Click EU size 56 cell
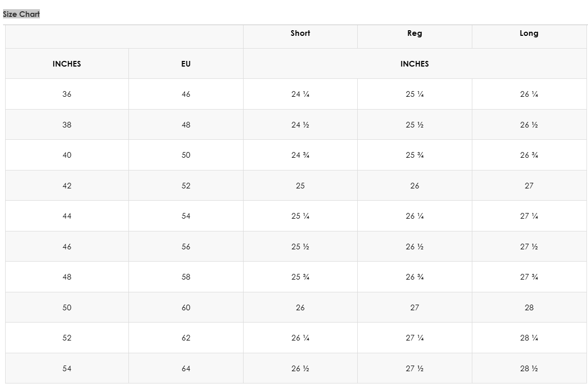 pyautogui.click(x=186, y=247)
